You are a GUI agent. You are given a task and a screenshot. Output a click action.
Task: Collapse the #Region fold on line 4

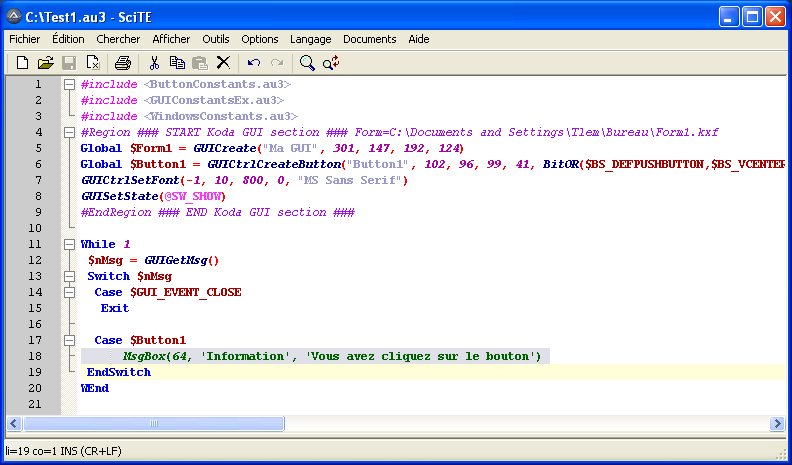click(x=69, y=132)
